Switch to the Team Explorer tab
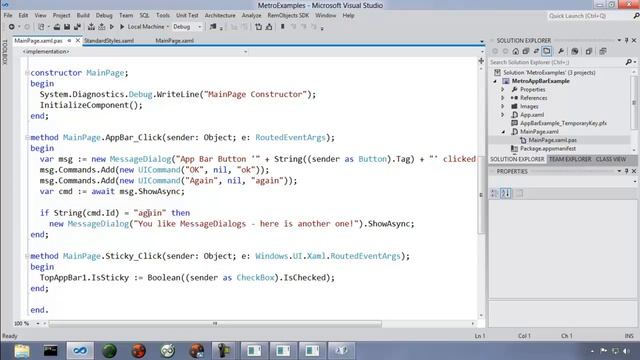The height and width of the screenshot is (360, 640). point(570,159)
